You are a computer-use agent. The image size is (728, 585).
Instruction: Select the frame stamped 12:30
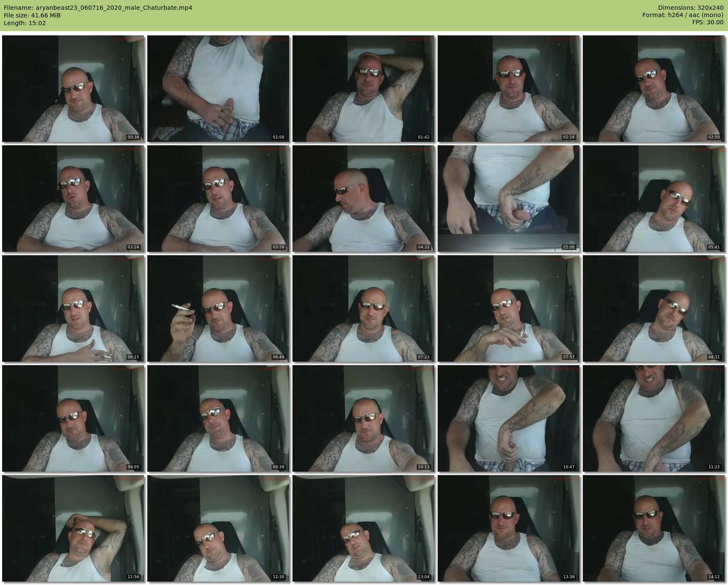pos(218,528)
